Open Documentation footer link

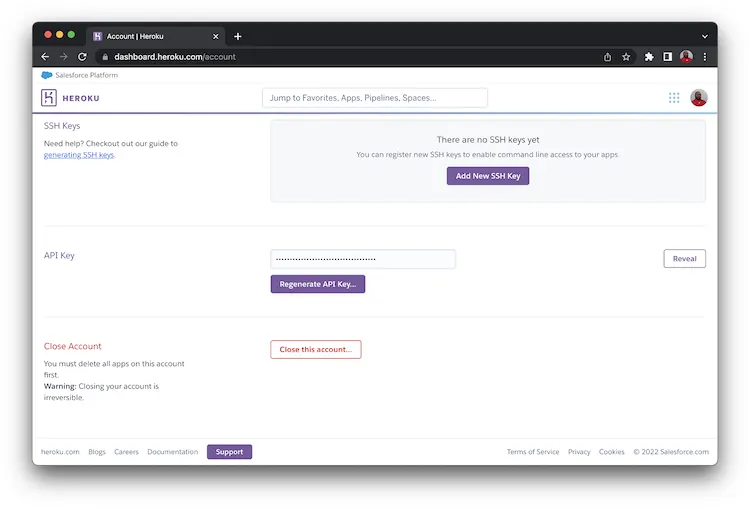pyautogui.click(x=173, y=452)
